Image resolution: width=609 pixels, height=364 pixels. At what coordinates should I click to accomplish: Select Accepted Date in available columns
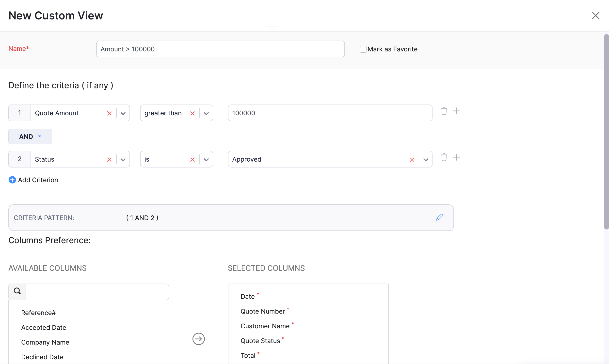(x=44, y=328)
